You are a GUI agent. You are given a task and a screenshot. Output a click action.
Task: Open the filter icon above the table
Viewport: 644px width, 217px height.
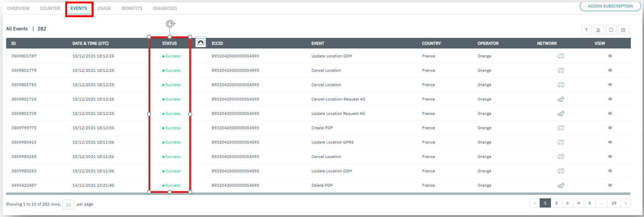(586, 30)
